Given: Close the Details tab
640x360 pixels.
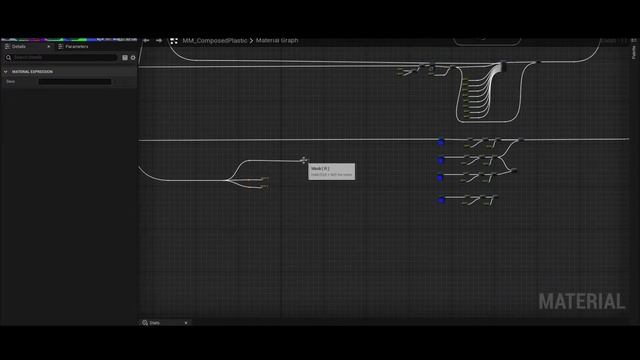Looking at the screenshot, I should pos(49,47).
